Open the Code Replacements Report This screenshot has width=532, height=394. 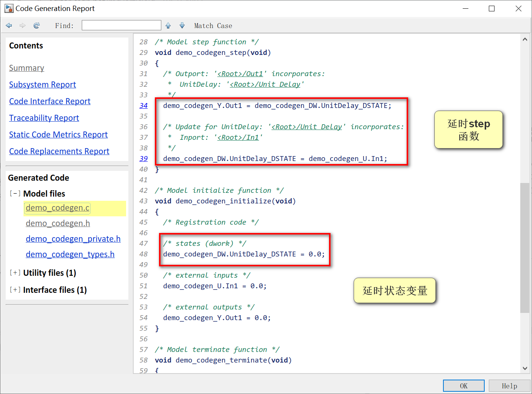[x=59, y=151]
